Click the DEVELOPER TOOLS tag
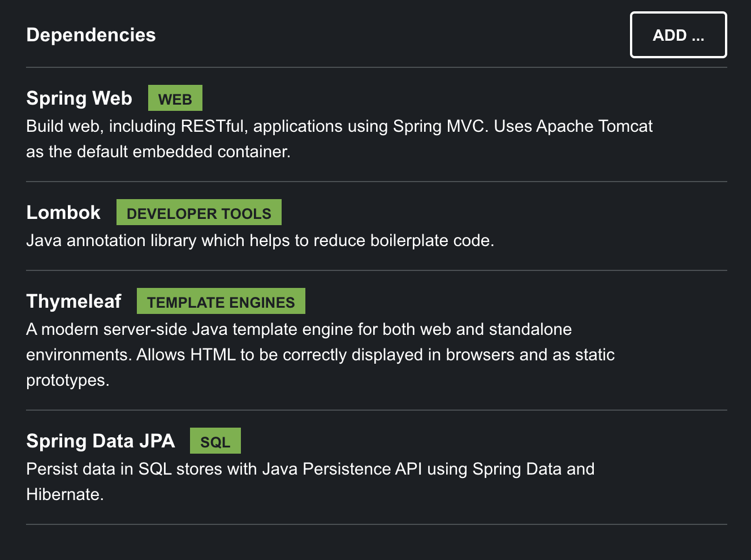 (x=199, y=213)
